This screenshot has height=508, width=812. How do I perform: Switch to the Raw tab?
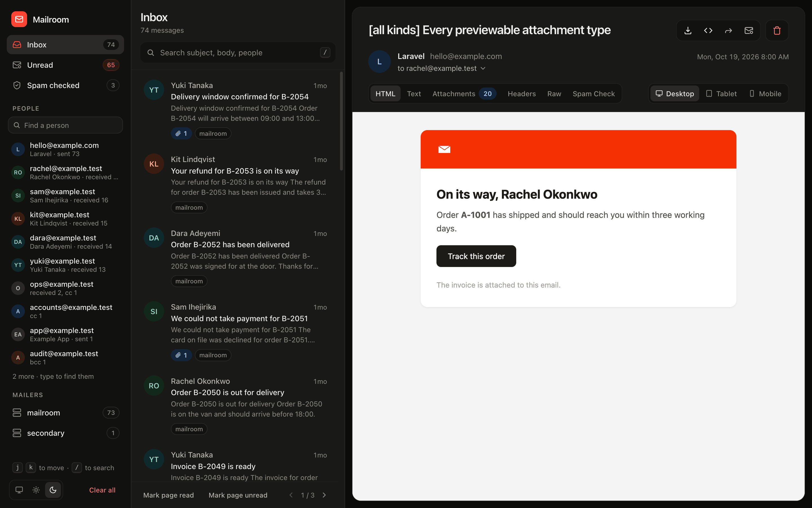(554, 94)
